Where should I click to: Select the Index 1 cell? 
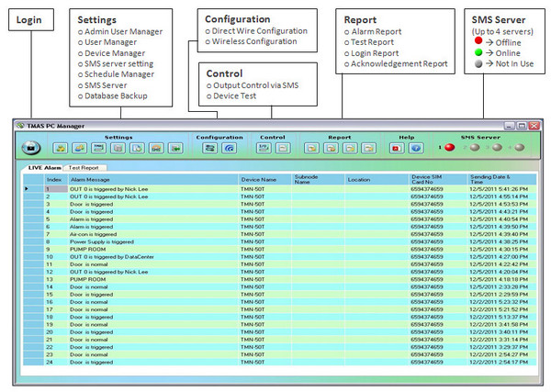tap(56, 189)
